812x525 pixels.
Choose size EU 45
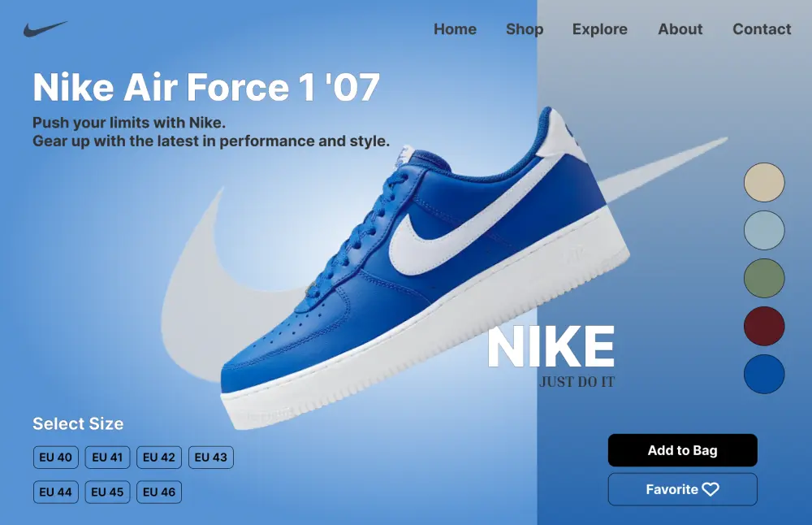(107, 492)
